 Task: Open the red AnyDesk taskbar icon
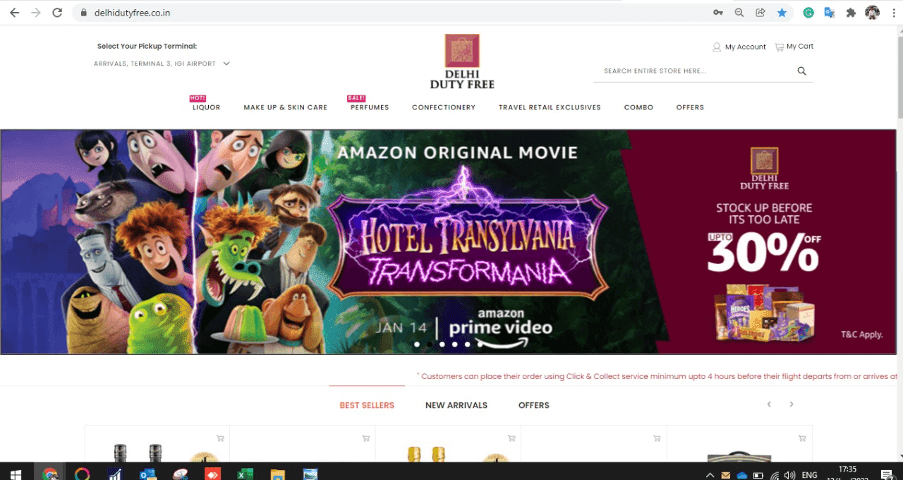pyautogui.click(x=213, y=474)
